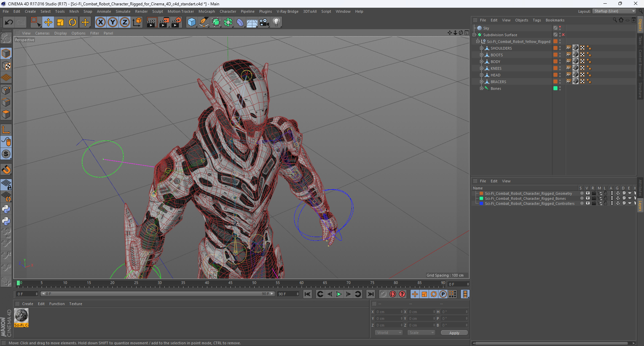
Task: Switch to Model mode in left toolbar
Action: [6, 54]
